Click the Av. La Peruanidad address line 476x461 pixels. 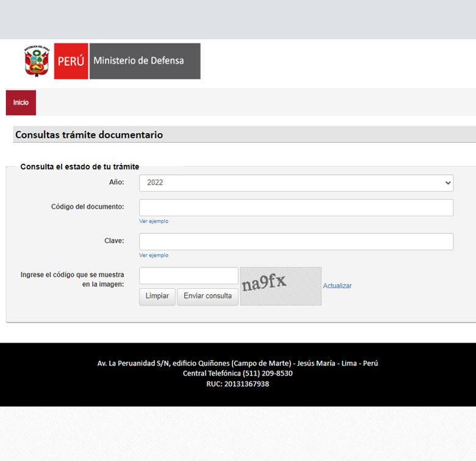[x=237, y=363]
